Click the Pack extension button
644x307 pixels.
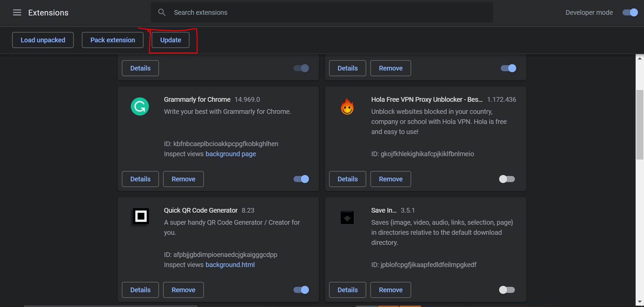click(112, 40)
